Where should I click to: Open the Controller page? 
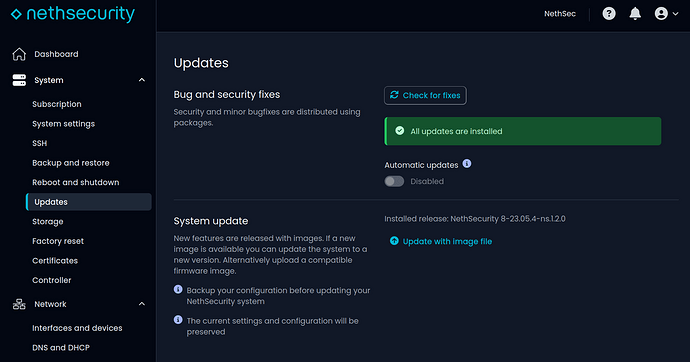51,280
